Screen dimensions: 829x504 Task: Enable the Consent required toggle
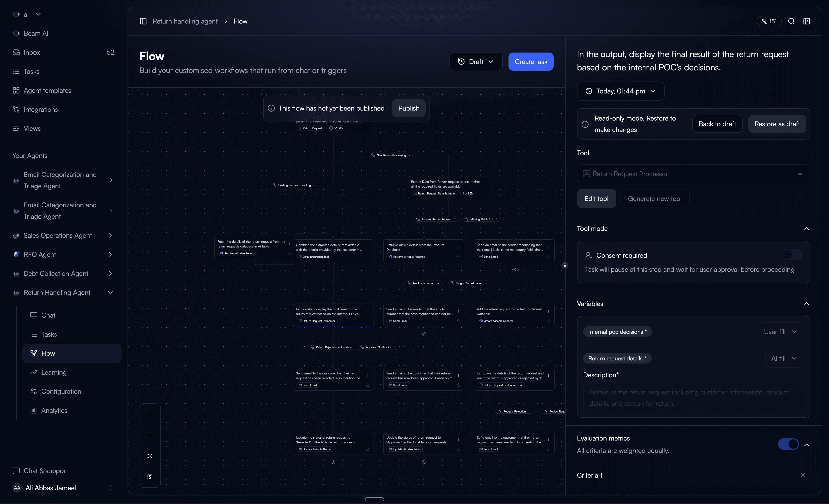[792, 255]
